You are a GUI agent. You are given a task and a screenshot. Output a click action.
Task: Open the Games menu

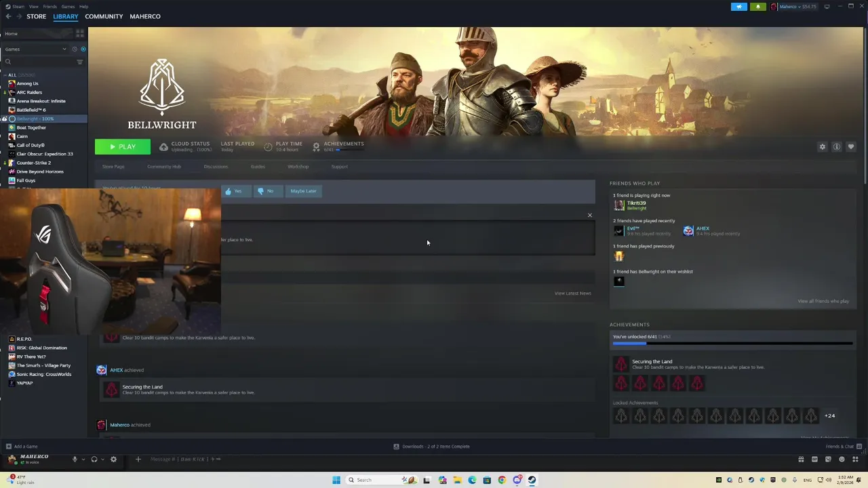[68, 6]
